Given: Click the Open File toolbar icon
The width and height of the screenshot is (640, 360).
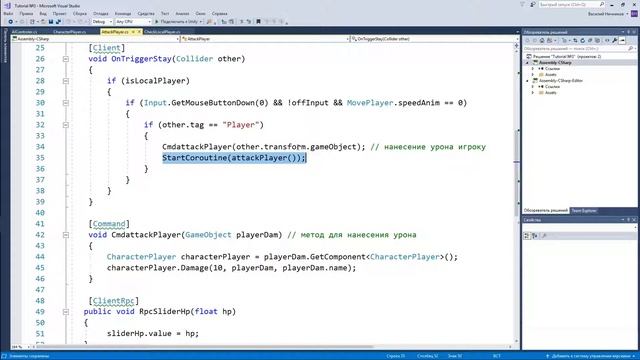Looking at the screenshot, I should [43, 21].
